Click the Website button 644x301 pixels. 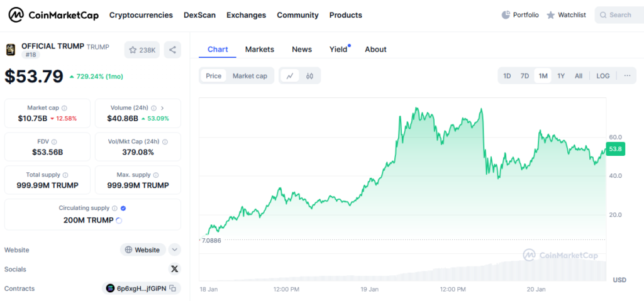pos(143,249)
